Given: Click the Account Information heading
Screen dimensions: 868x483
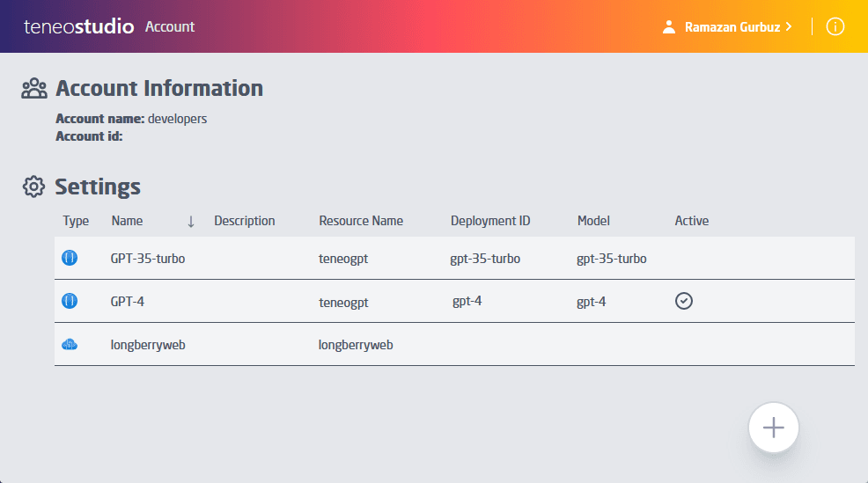Looking at the screenshot, I should pos(159,89).
